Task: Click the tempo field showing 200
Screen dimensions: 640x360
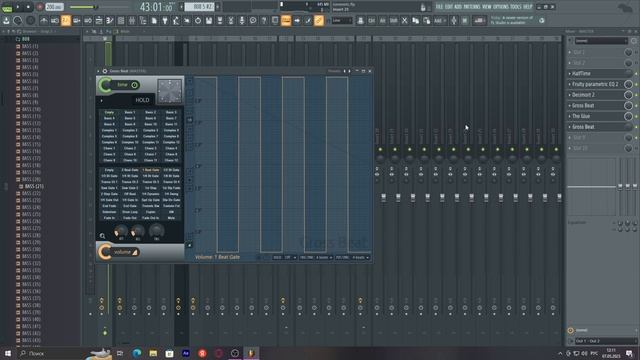Action: tap(54, 7)
